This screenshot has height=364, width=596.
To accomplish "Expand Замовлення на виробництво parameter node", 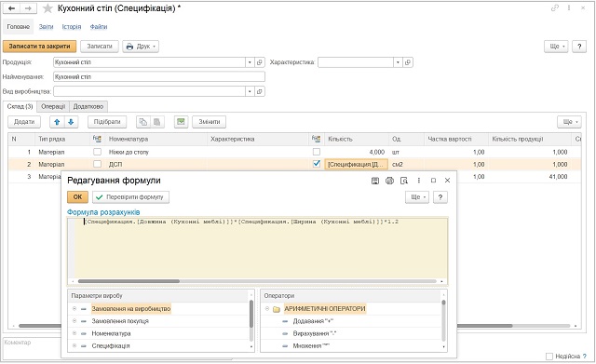I will click(74, 309).
